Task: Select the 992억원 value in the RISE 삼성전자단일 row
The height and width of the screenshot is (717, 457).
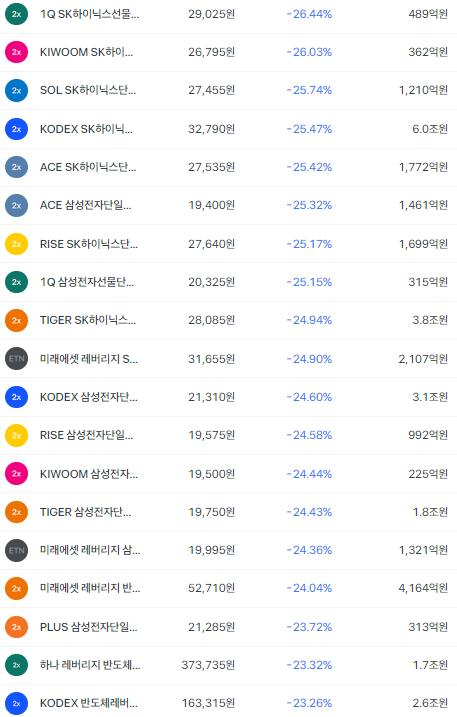Action: 428,435
